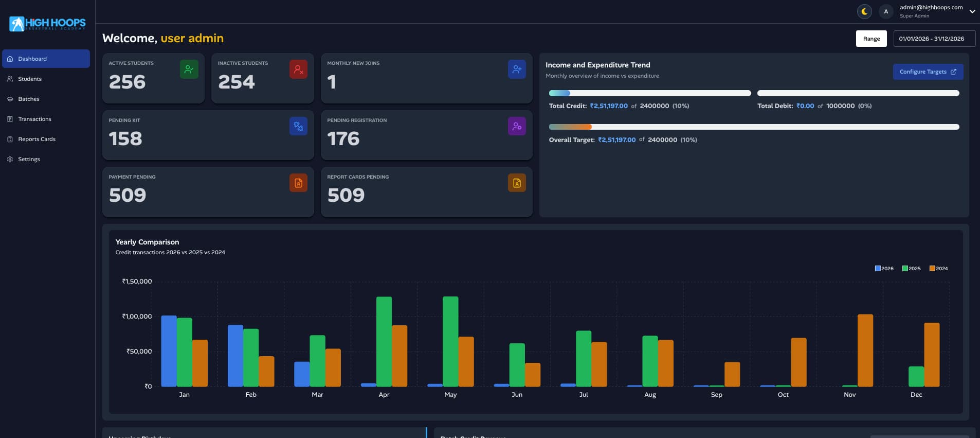Toggle the 2025 series in chart legend
This screenshot has height=438, width=980.
click(912, 268)
